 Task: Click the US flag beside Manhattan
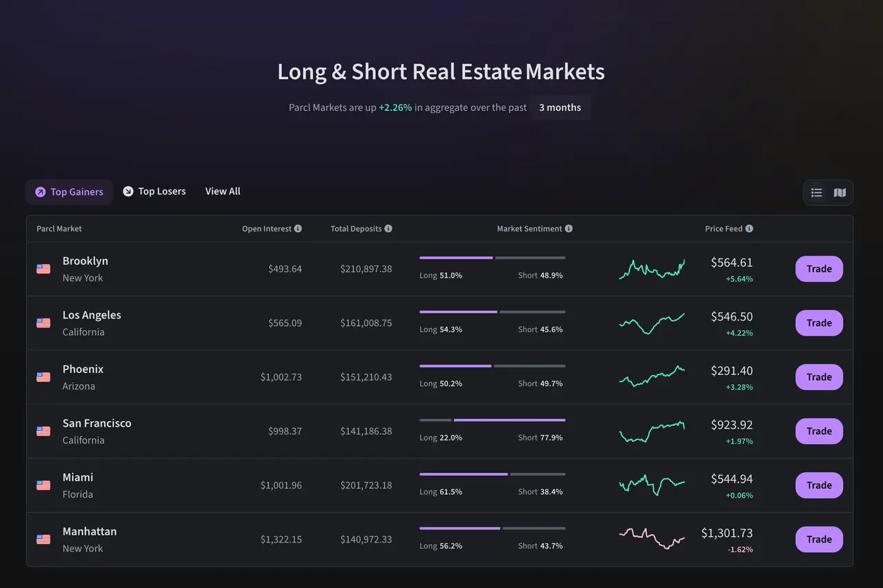43,540
